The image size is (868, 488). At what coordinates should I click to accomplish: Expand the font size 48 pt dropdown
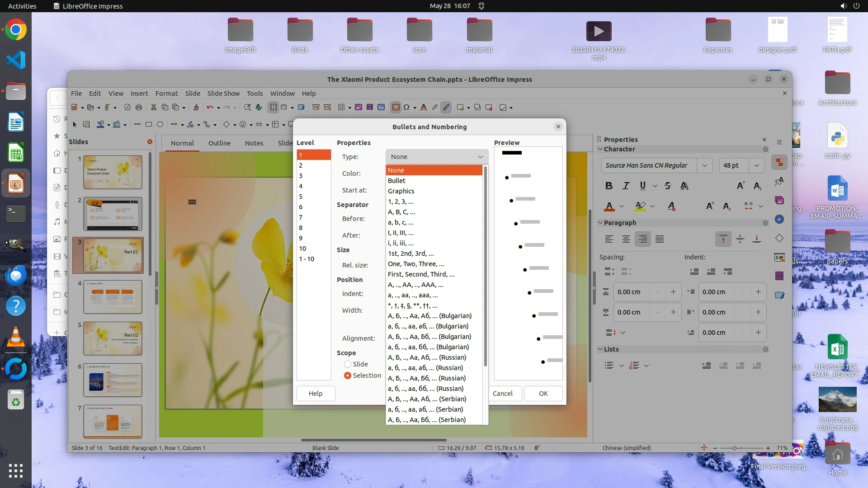(756, 165)
